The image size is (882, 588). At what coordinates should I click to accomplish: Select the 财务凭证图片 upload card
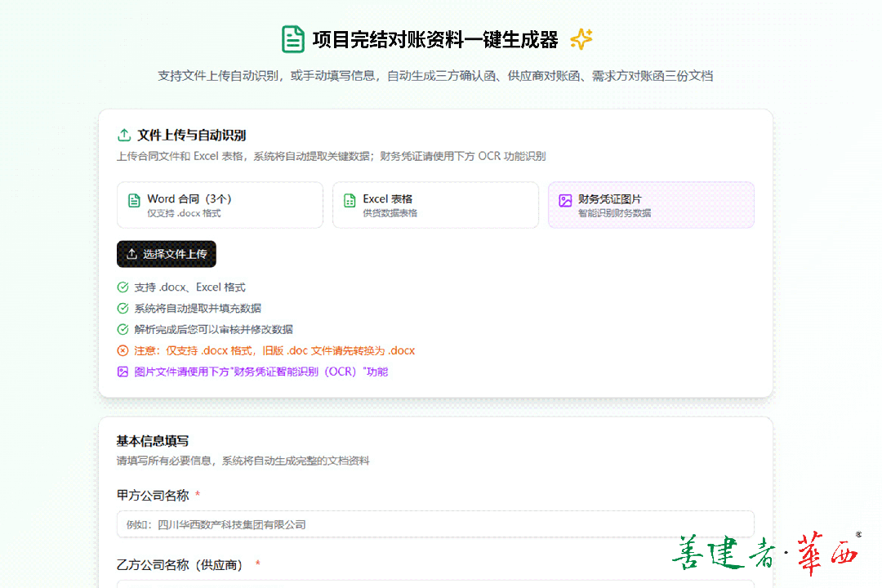tap(651, 205)
